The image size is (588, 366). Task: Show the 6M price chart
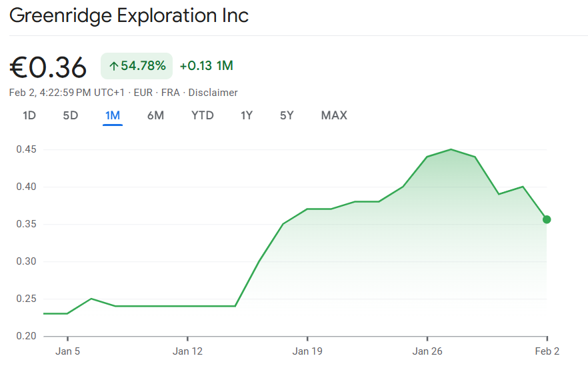(155, 115)
